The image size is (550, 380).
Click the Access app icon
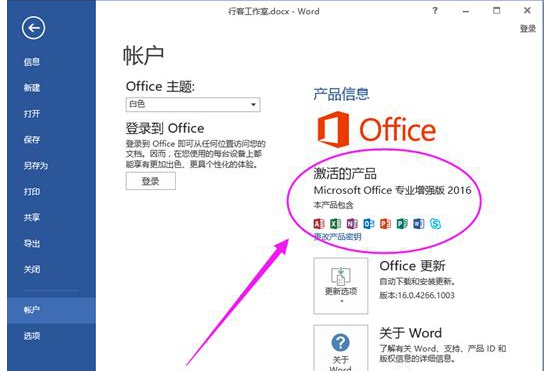coord(318,224)
